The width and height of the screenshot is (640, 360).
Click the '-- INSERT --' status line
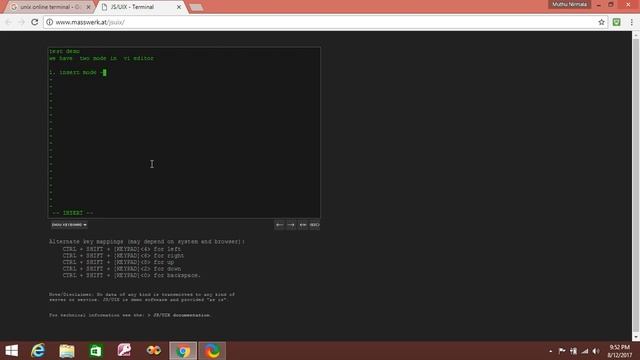tap(73, 213)
